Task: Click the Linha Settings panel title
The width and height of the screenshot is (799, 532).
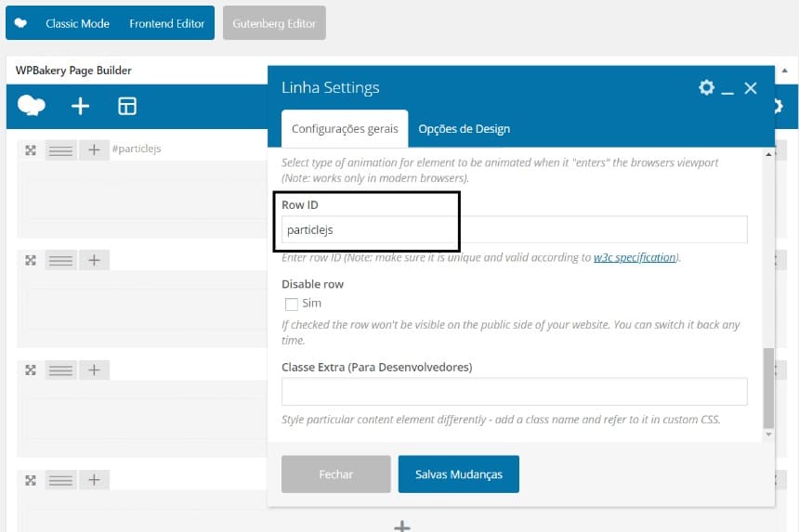Action: coord(330,87)
